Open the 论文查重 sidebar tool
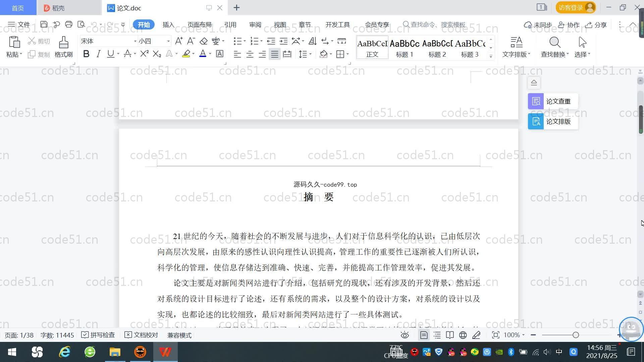 pyautogui.click(x=553, y=101)
